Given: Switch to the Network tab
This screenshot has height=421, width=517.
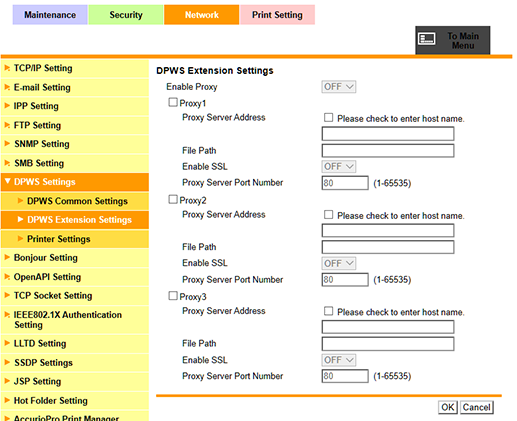Looking at the screenshot, I should [201, 15].
